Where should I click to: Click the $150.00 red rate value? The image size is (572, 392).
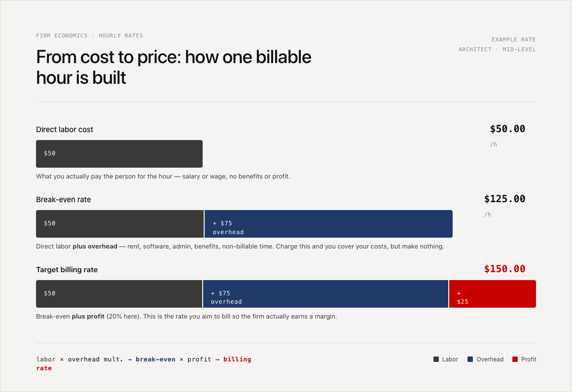504,269
